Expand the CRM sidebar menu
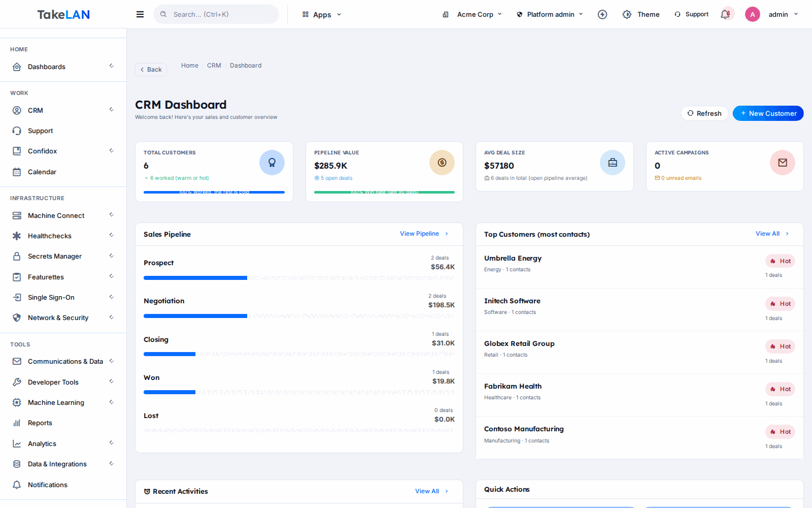The width and height of the screenshot is (812, 508). 63,110
